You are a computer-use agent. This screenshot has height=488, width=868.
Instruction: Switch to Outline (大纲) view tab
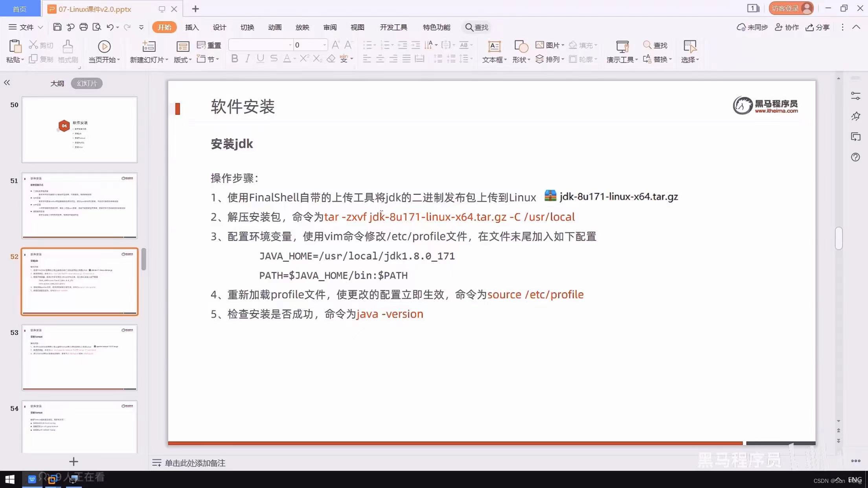point(57,83)
